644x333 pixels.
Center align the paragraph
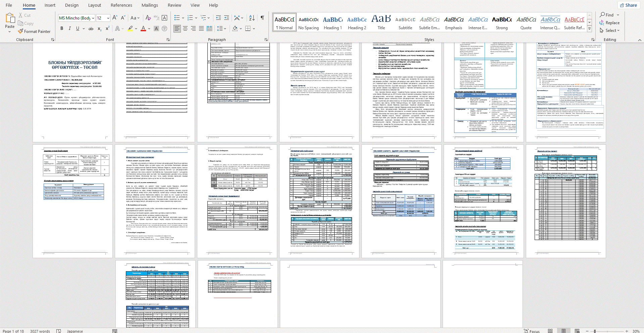click(x=185, y=29)
